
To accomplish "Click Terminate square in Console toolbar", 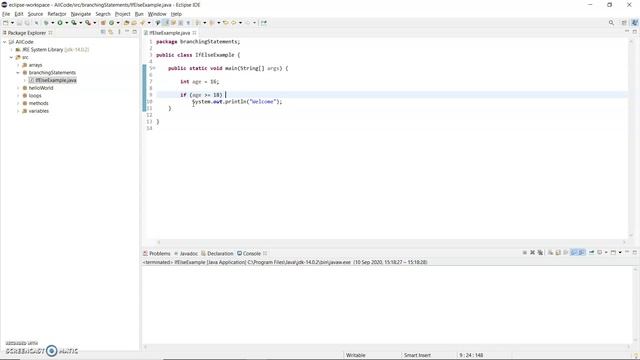I will click(x=524, y=253).
